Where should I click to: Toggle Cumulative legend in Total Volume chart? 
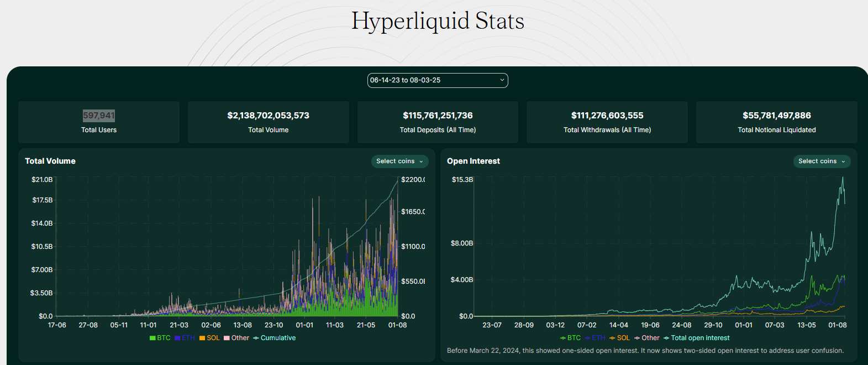tap(274, 338)
